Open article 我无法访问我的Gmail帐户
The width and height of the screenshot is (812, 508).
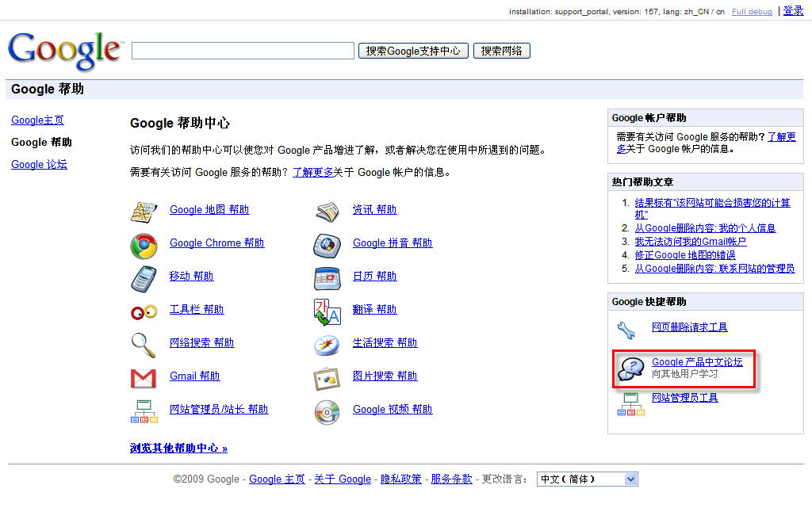[691, 242]
